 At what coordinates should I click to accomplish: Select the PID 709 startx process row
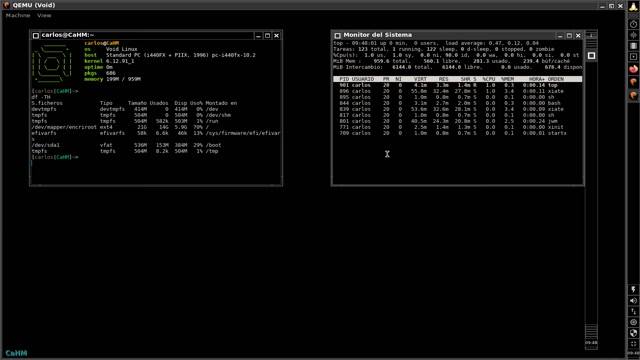(458, 133)
